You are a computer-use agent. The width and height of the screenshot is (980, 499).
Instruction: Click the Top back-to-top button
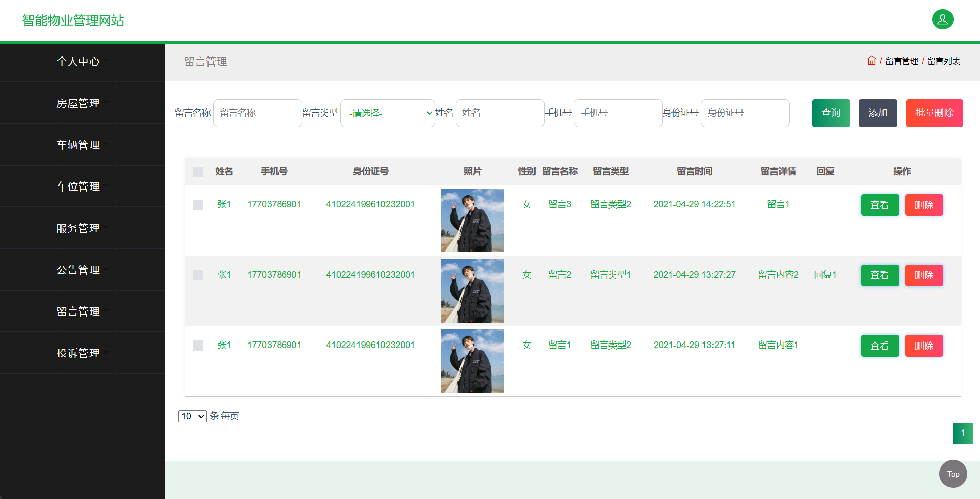pyautogui.click(x=953, y=474)
